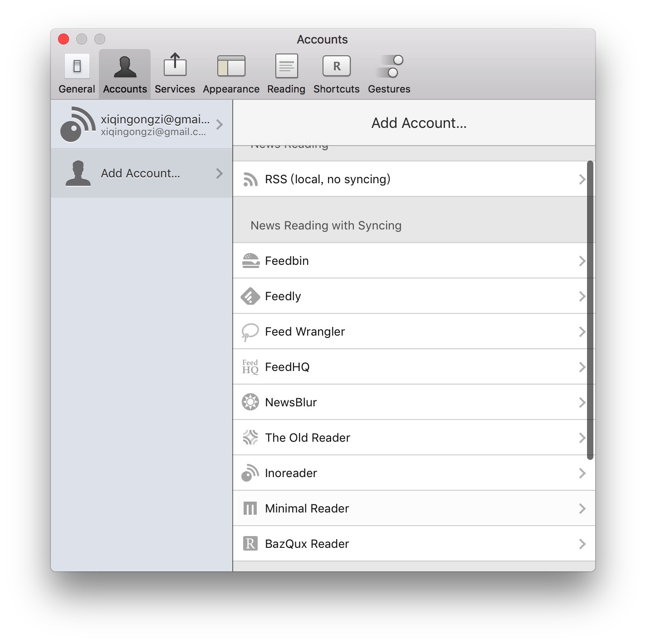Open the Feedly row chevron
Viewport: 646px width, 644px height.
pyautogui.click(x=582, y=296)
